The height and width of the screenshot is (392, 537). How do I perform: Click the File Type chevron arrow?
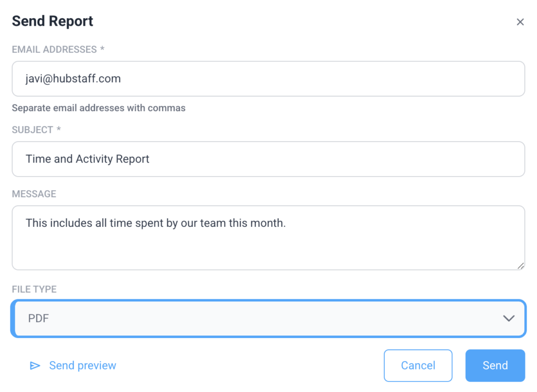point(508,318)
